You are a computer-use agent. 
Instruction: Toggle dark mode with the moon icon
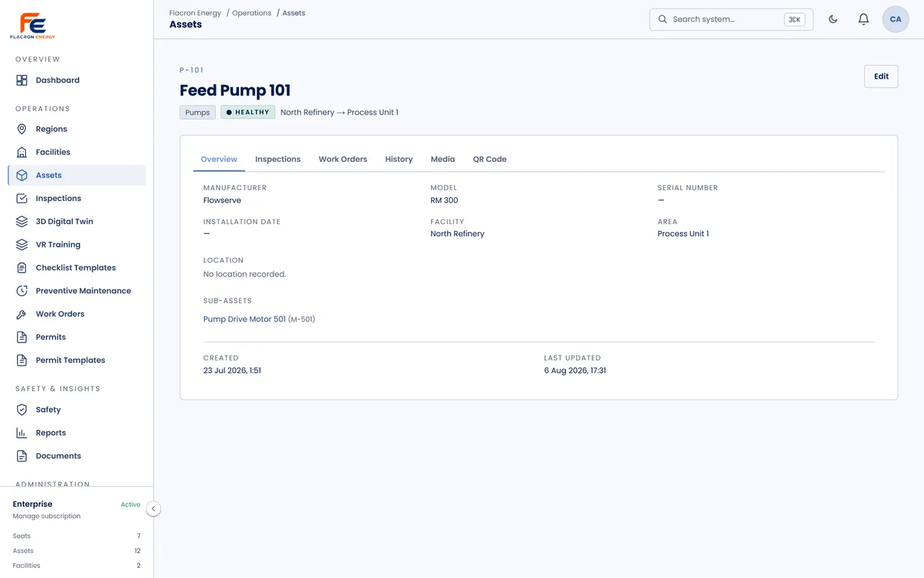point(833,20)
